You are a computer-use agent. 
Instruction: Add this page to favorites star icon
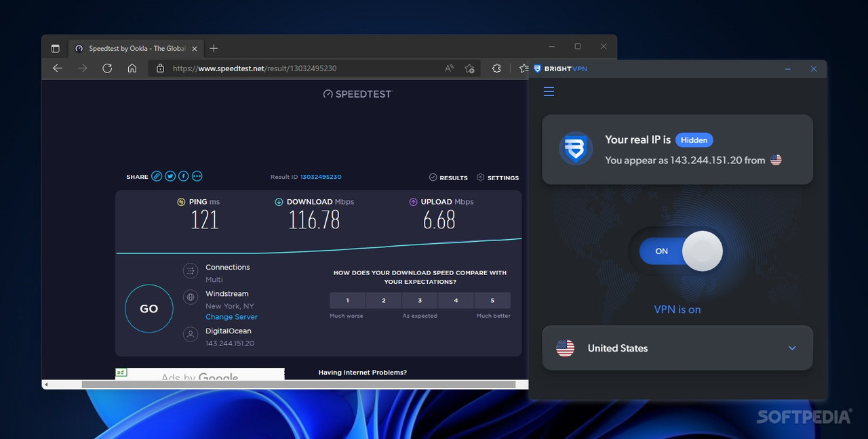coord(469,68)
